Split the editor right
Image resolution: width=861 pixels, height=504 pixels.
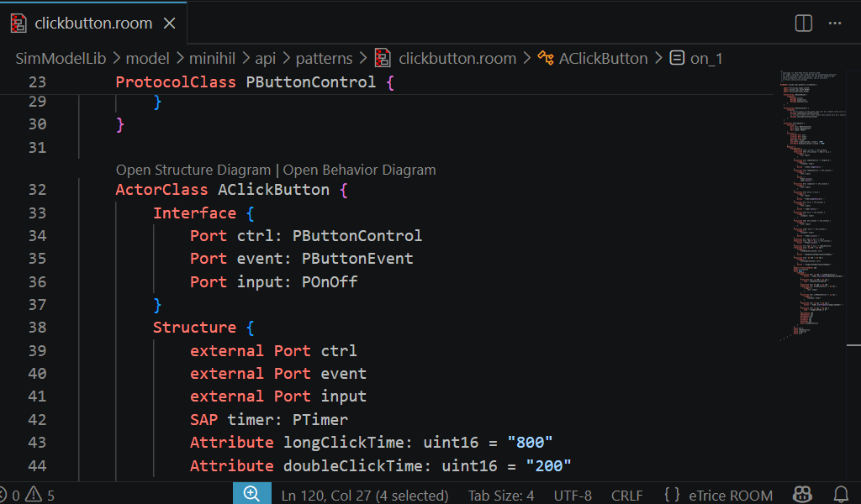[803, 23]
